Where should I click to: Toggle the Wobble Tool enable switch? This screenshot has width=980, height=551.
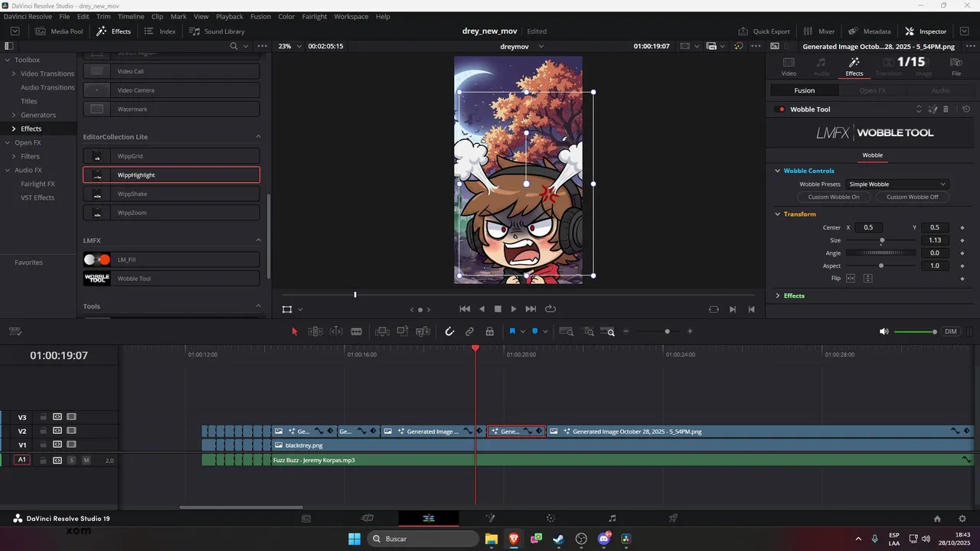click(781, 109)
